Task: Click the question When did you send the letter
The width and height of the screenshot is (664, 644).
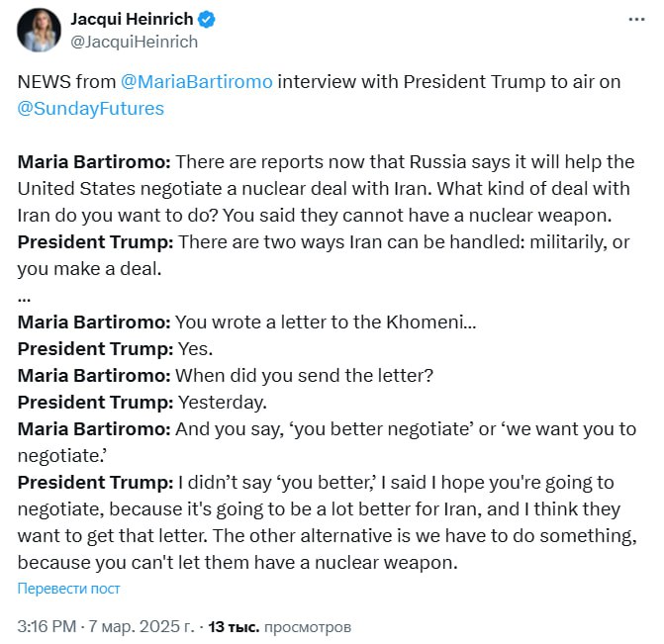Action: click(304, 376)
